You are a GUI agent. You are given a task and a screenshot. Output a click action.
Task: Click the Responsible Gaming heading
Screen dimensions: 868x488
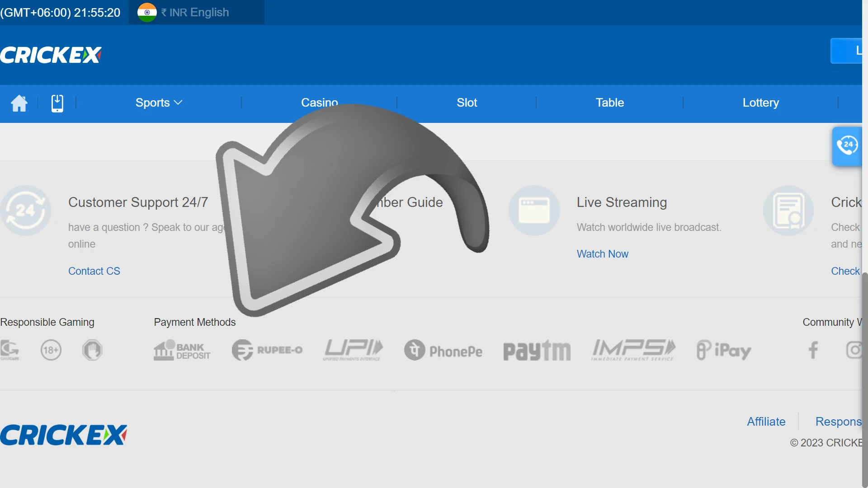(47, 322)
